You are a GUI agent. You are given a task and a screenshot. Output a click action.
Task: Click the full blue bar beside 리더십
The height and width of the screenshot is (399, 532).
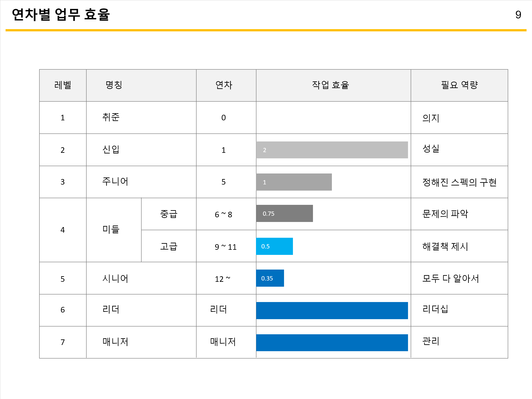(332, 310)
